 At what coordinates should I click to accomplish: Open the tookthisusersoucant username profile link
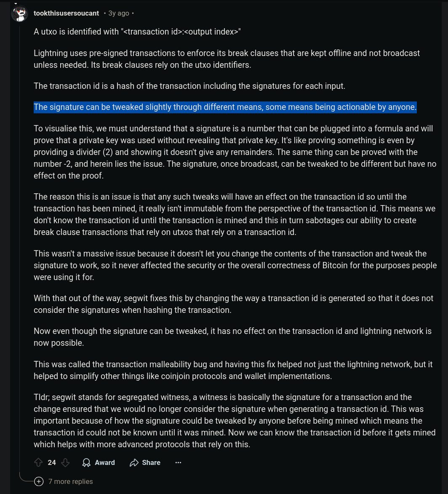pos(66,13)
